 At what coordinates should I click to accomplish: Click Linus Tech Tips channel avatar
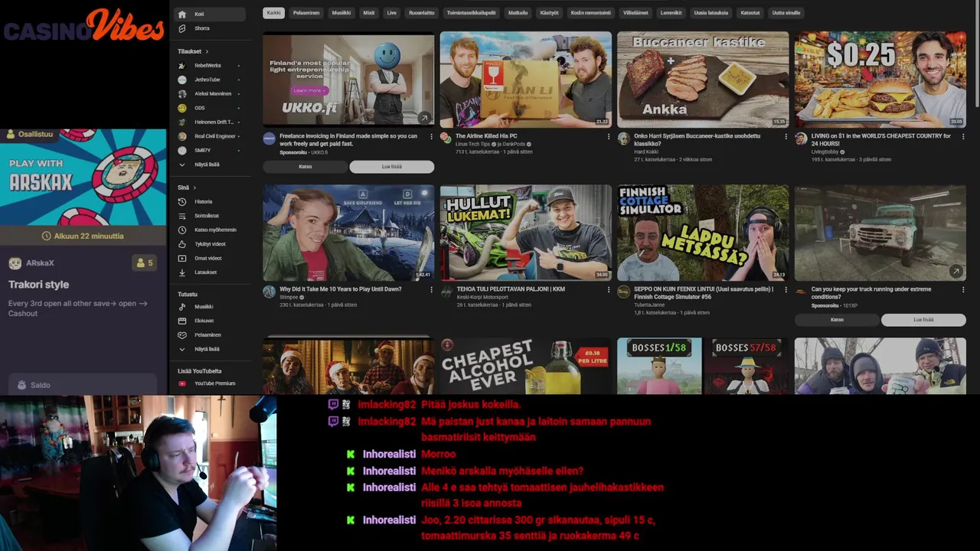(x=446, y=139)
